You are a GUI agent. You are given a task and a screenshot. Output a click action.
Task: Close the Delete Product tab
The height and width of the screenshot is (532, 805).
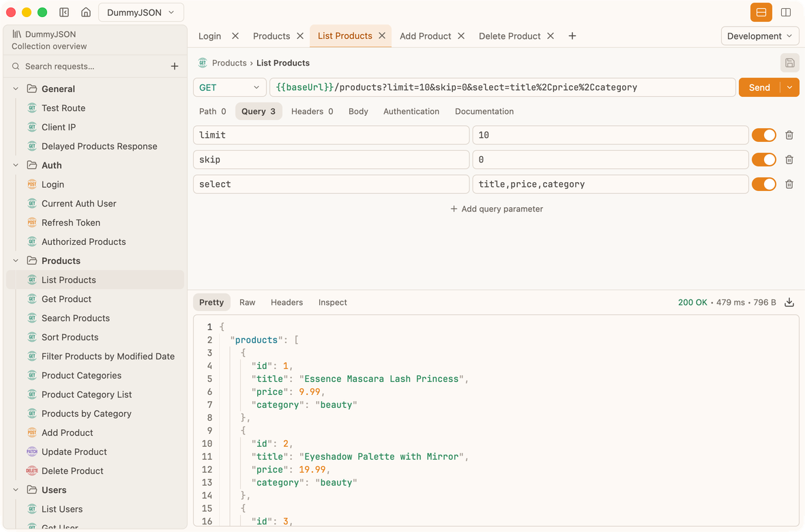tap(551, 36)
